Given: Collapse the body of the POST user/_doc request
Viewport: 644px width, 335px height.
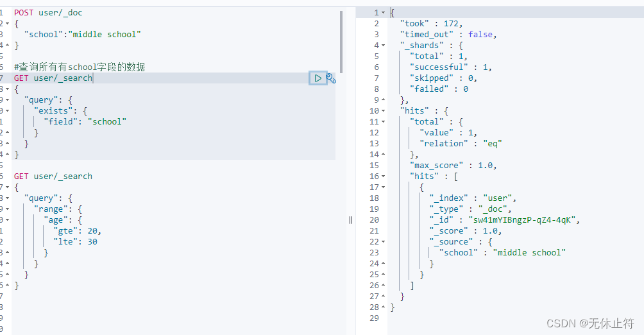Looking at the screenshot, I should pyautogui.click(x=7, y=24).
